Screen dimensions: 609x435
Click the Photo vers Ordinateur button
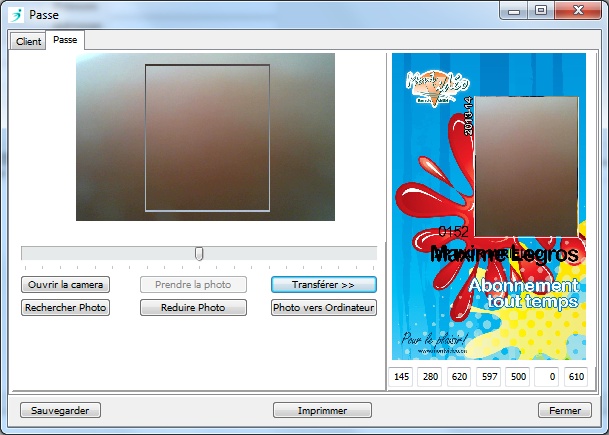point(323,308)
